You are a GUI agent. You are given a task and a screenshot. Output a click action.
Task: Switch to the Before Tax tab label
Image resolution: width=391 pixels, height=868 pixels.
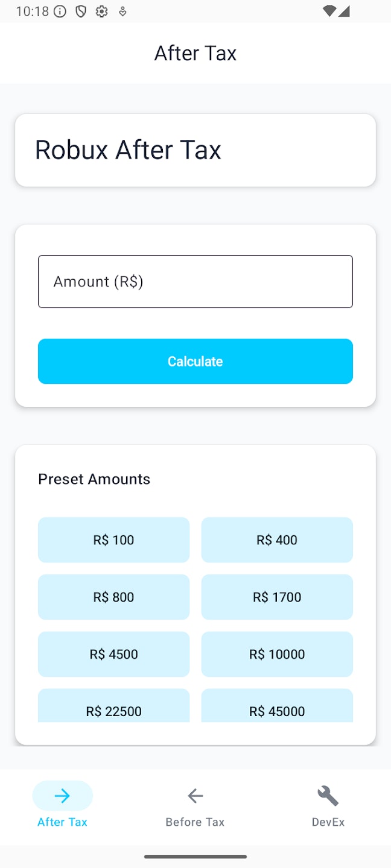(195, 822)
